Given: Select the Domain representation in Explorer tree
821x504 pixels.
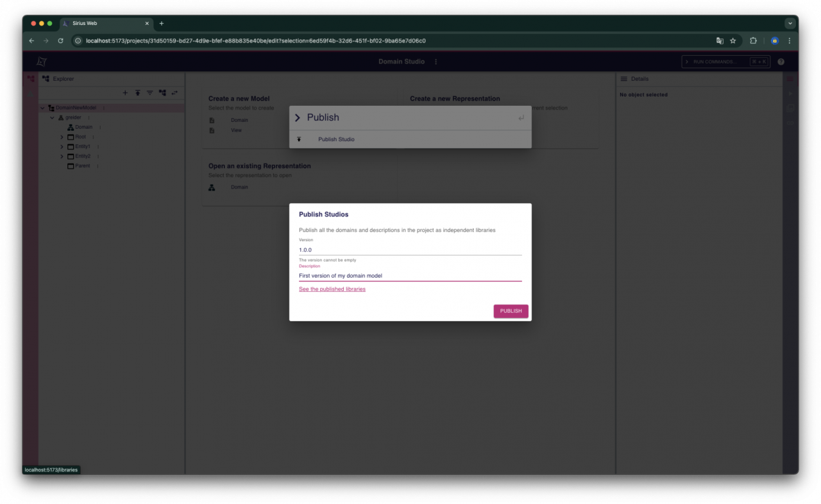Looking at the screenshot, I should click(83, 127).
